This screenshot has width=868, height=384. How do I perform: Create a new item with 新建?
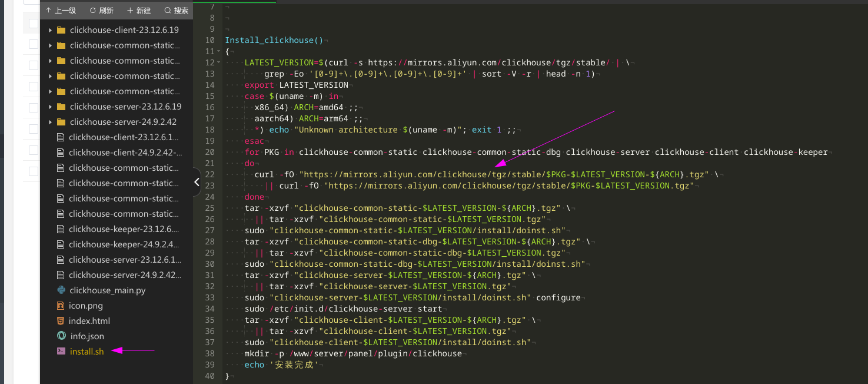click(x=139, y=11)
